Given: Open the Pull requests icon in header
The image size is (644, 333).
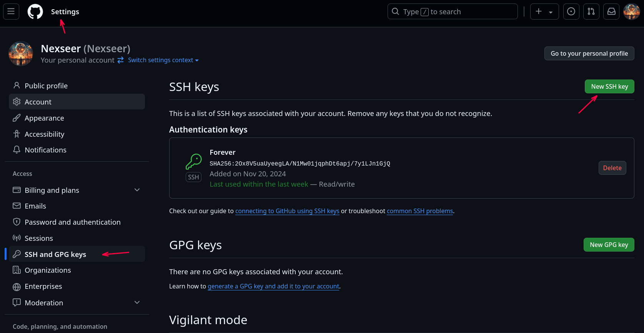Looking at the screenshot, I should (591, 12).
